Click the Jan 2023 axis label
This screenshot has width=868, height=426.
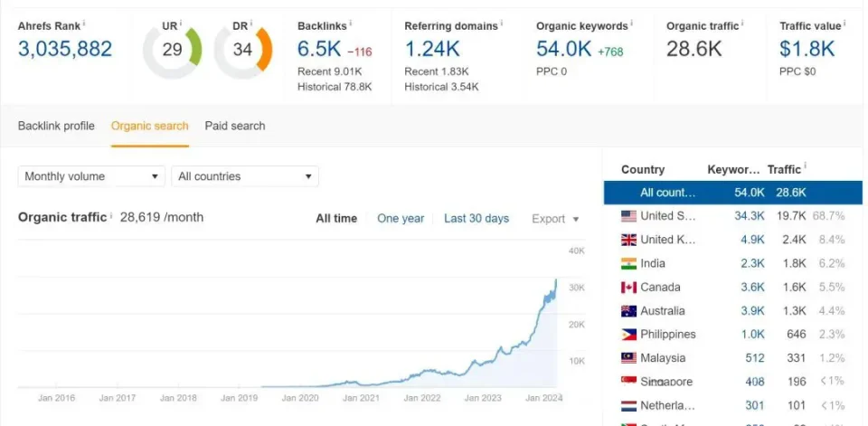(x=483, y=398)
